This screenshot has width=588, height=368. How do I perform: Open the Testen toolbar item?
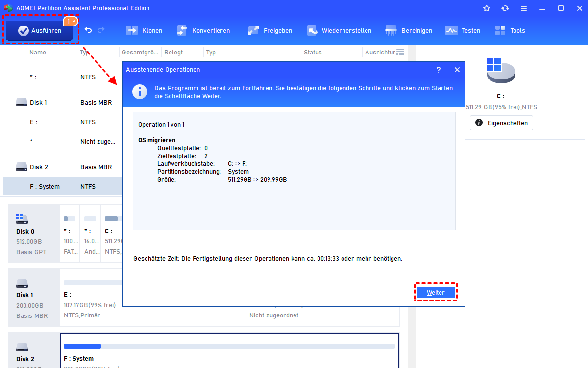(x=463, y=31)
